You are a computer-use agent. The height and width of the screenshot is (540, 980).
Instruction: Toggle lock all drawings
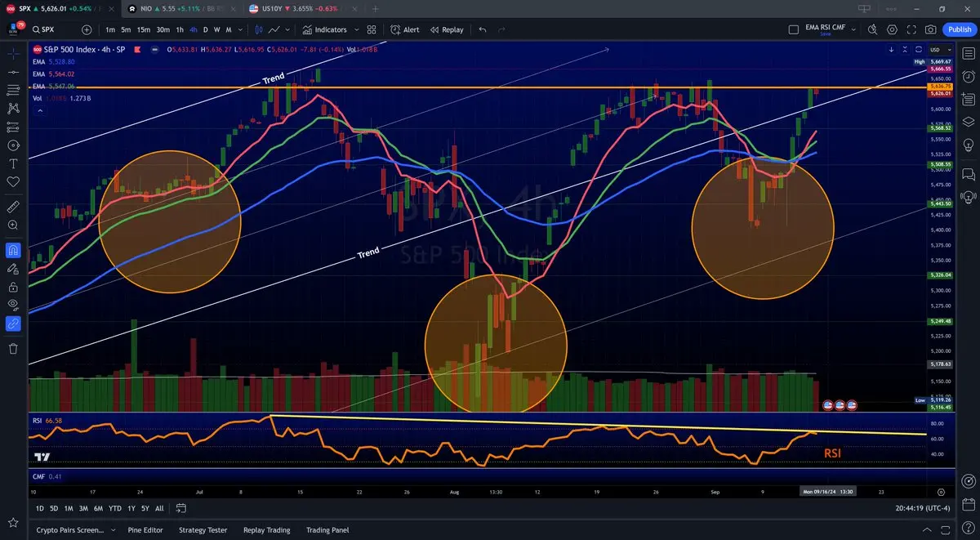pos(13,287)
